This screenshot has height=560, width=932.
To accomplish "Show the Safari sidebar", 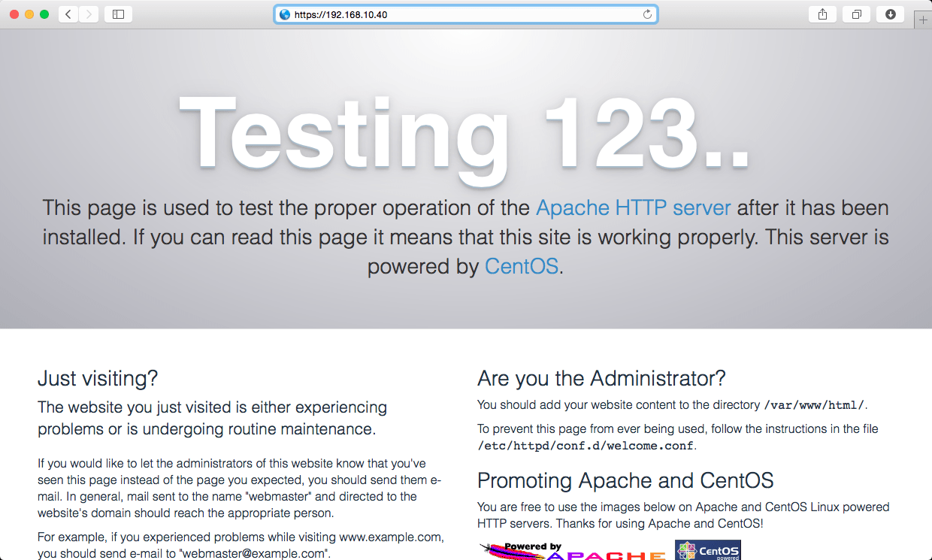I will (118, 14).
